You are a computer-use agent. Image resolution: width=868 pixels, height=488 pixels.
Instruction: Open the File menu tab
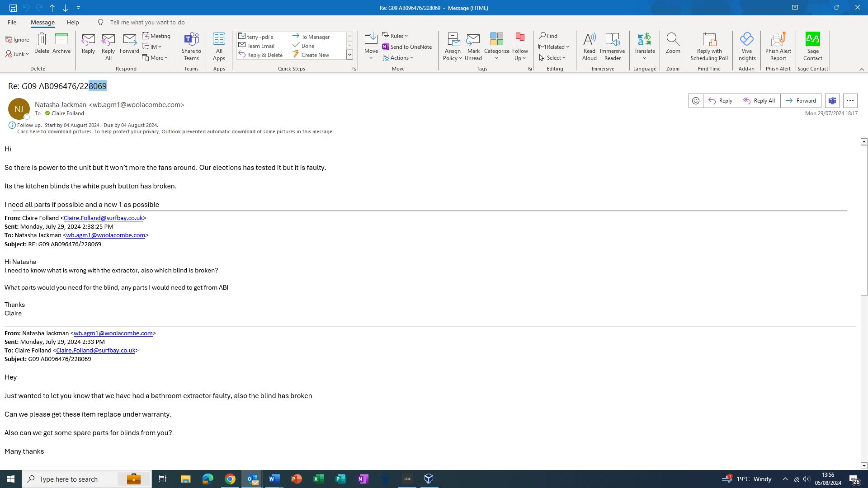[12, 22]
